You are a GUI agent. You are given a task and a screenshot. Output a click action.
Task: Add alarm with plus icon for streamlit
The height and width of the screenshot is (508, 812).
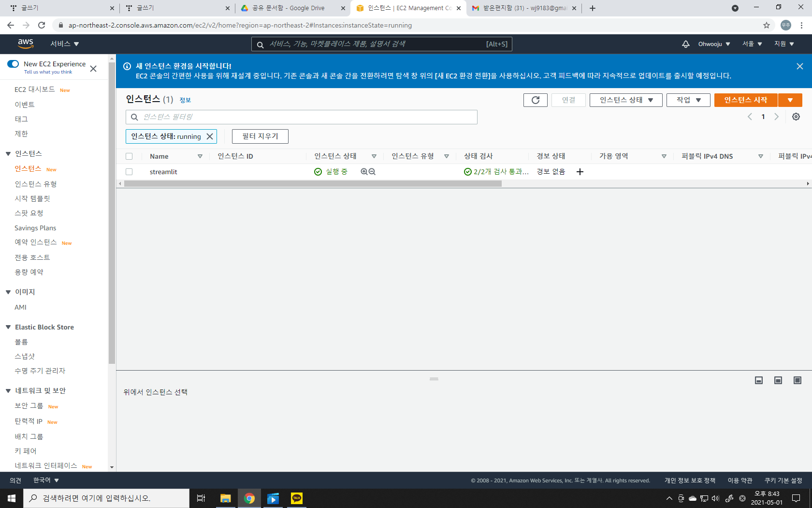point(580,172)
